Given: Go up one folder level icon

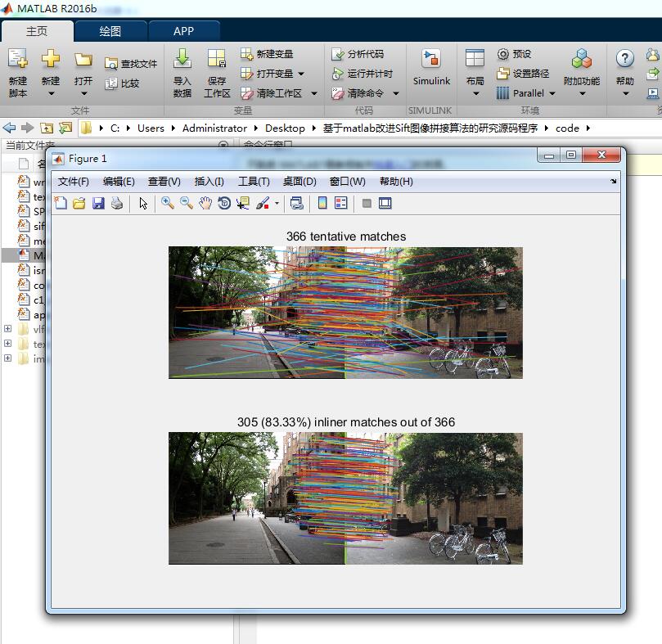Looking at the screenshot, I should pyautogui.click(x=47, y=128).
